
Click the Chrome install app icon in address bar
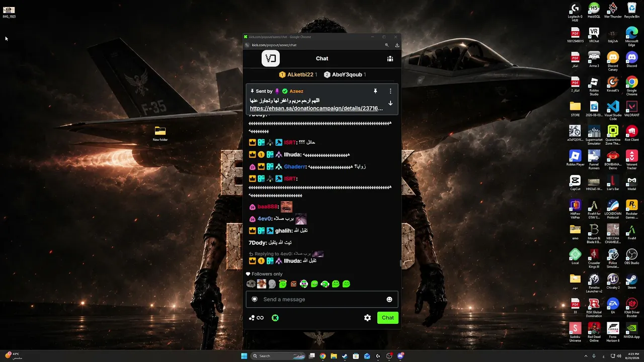coord(397,45)
